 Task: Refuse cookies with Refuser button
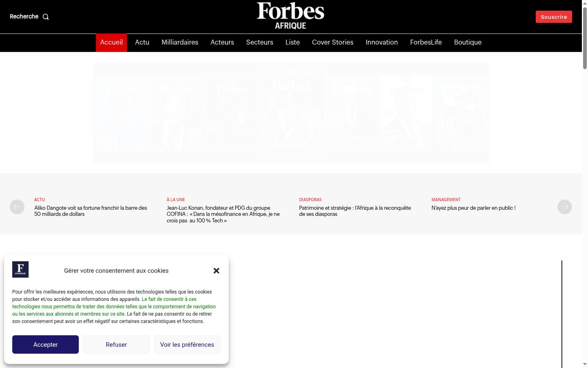116,345
